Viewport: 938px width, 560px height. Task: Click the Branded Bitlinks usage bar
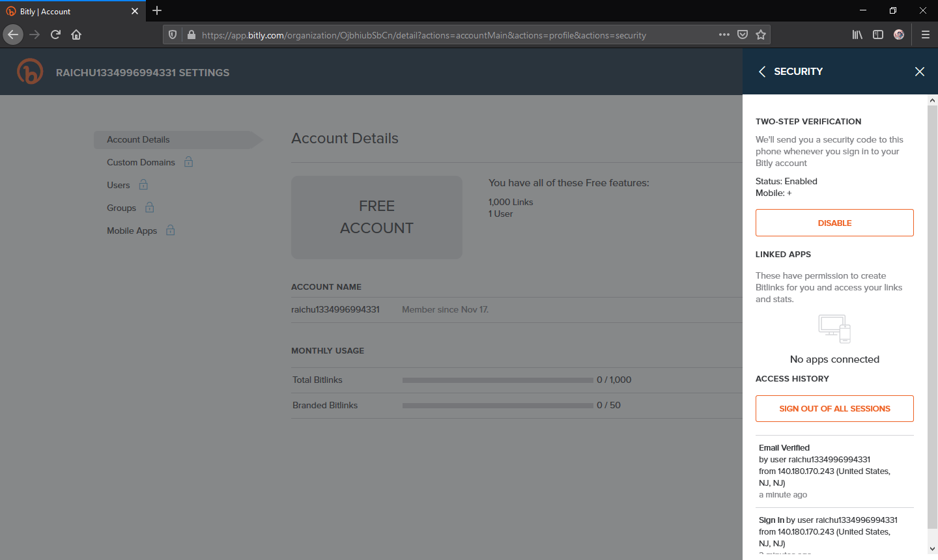click(498, 405)
